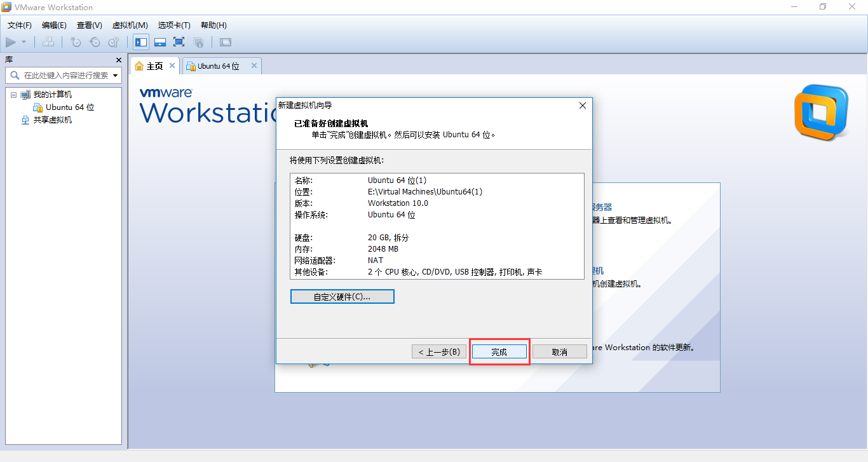This screenshot has width=868, height=462.
Task: Toggle the thumbnail bar view icon
Action: pyautogui.click(x=160, y=42)
